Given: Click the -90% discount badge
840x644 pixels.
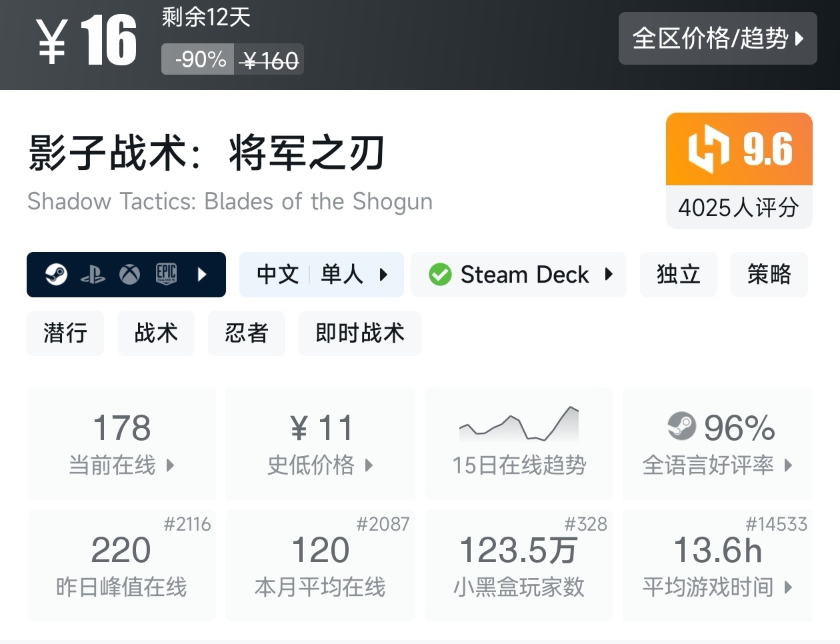Looking at the screenshot, I should [x=199, y=60].
